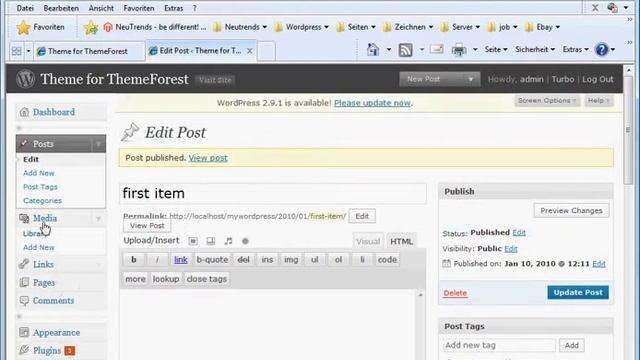This screenshot has height=360, width=640.
Task: Switch to the HTML editor tab
Action: pyautogui.click(x=401, y=241)
